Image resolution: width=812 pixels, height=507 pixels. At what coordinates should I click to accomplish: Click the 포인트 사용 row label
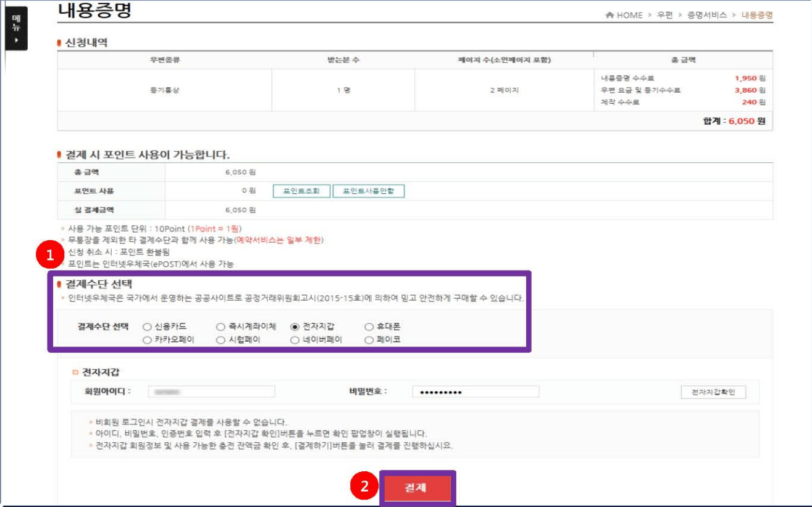94,191
